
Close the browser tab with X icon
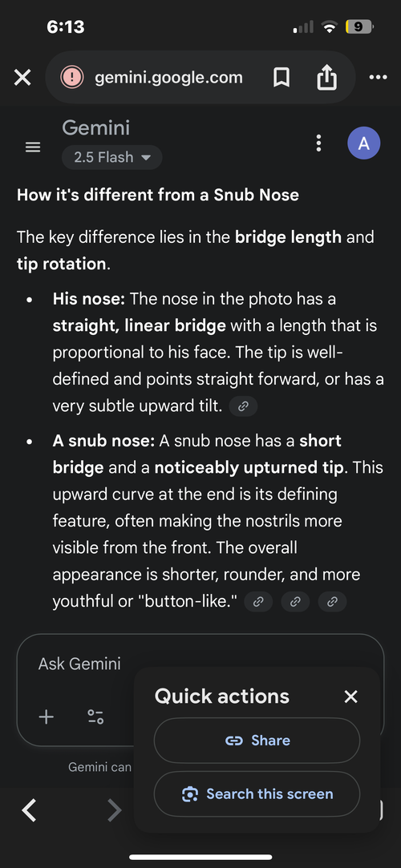point(22,78)
